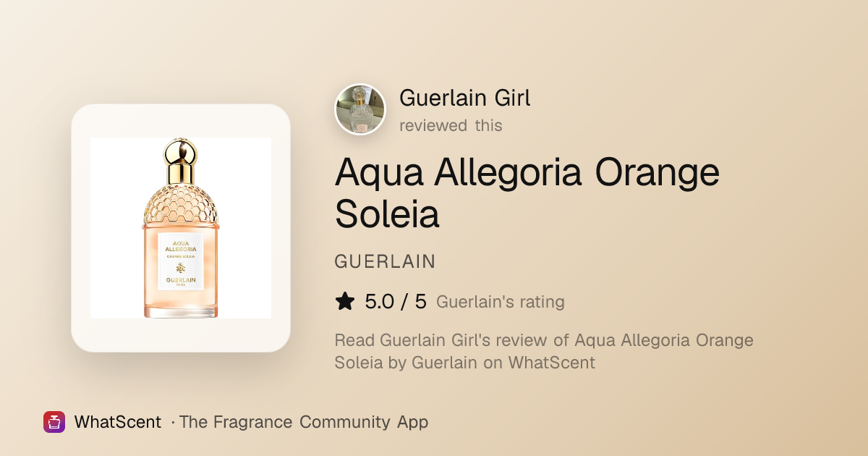
Task: Click the "Guerlain's rating" label
Action: point(501,302)
